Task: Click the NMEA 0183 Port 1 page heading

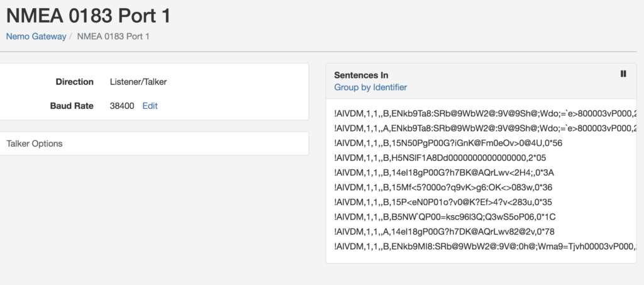Action: [88, 16]
